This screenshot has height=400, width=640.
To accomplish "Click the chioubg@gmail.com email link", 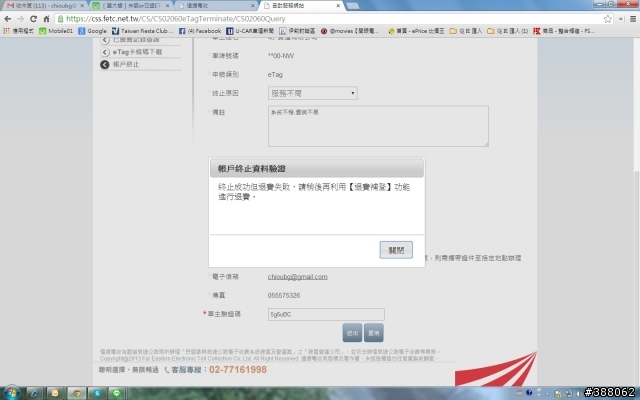I will pos(298,277).
